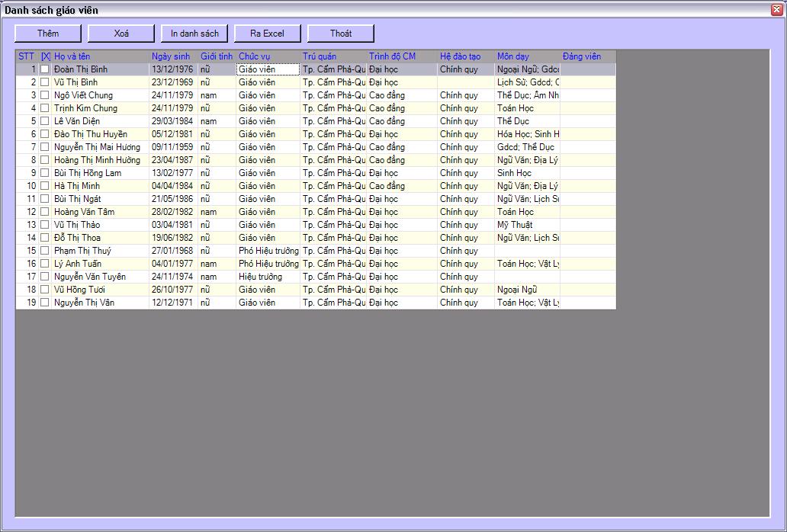The width and height of the screenshot is (787, 532).
Task: Select Thể Dục; Âm Nhạc subject cell
Action: point(528,95)
